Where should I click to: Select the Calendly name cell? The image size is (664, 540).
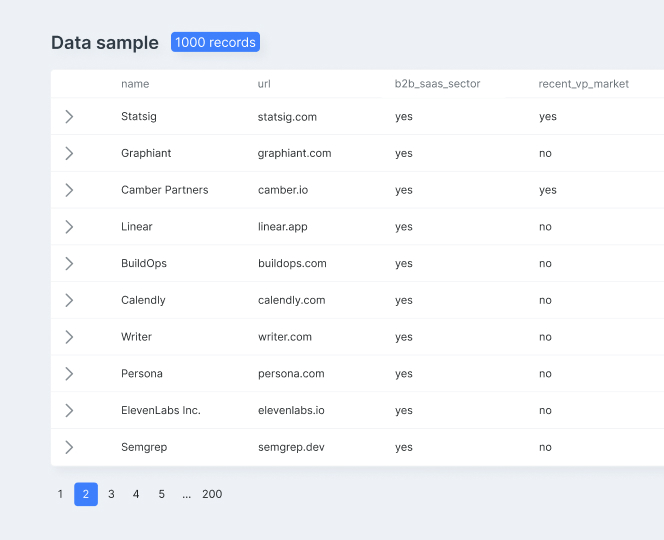[143, 300]
